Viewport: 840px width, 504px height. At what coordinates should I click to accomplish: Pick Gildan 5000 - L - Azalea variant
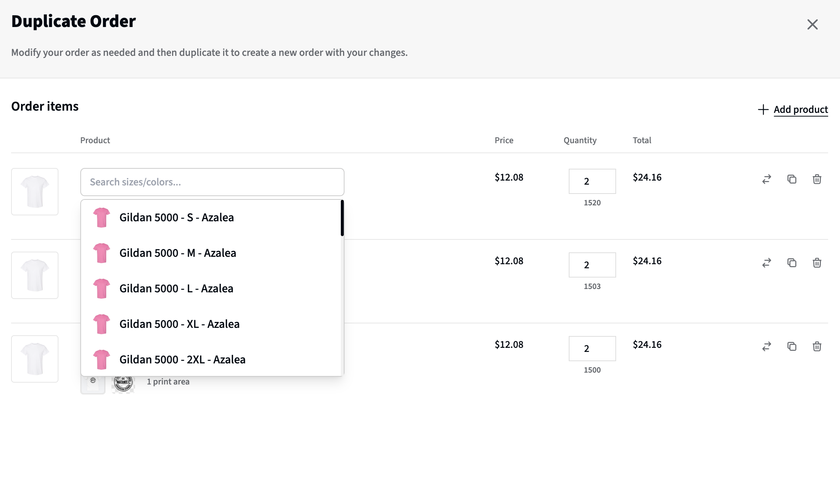pyautogui.click(x=176, y=289)
